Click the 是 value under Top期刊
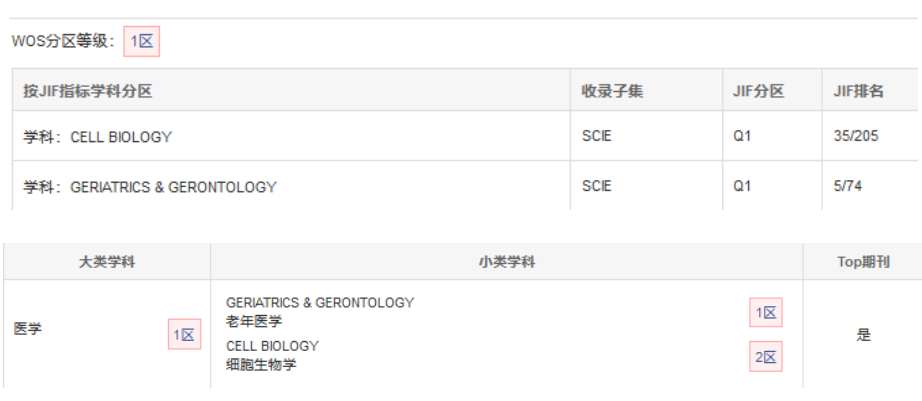Image resolution: width=922 pixels, height=401 pixels. click(863, 335)
